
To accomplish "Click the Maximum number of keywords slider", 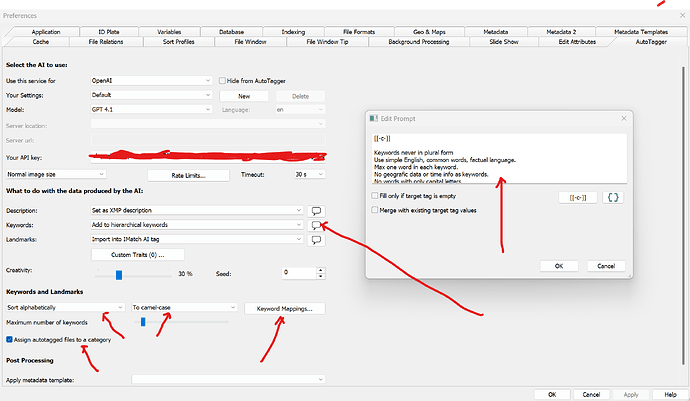I will tap(181, 322).
